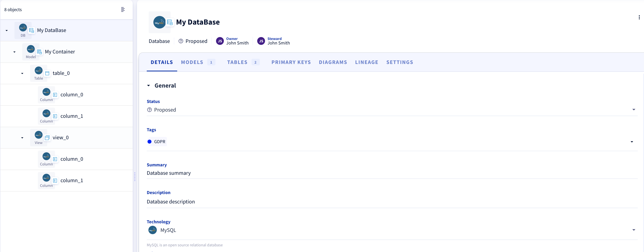Click the model icon beside My Container
Screen dimensions: 644x252
[39, 52]
